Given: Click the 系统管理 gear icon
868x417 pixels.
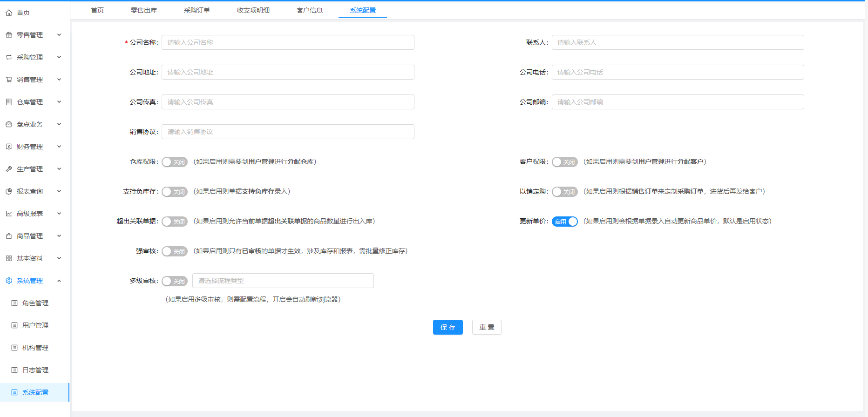Looking at the screenshot, I should click(9, 281).
